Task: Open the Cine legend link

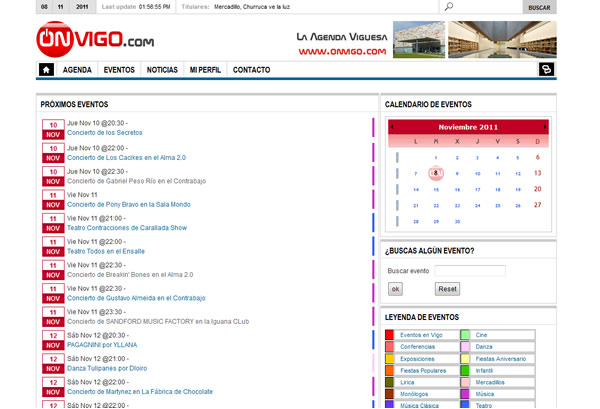Action: pos(481,335)
